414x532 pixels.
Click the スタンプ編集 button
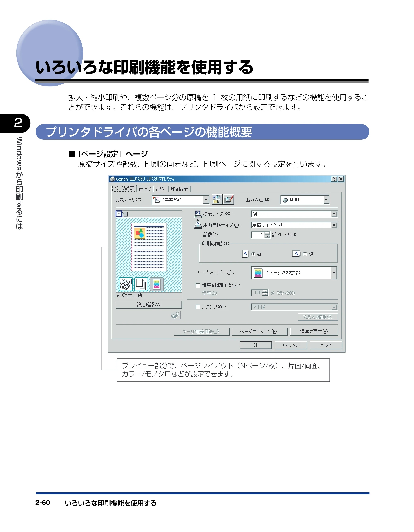coord(318,317)
